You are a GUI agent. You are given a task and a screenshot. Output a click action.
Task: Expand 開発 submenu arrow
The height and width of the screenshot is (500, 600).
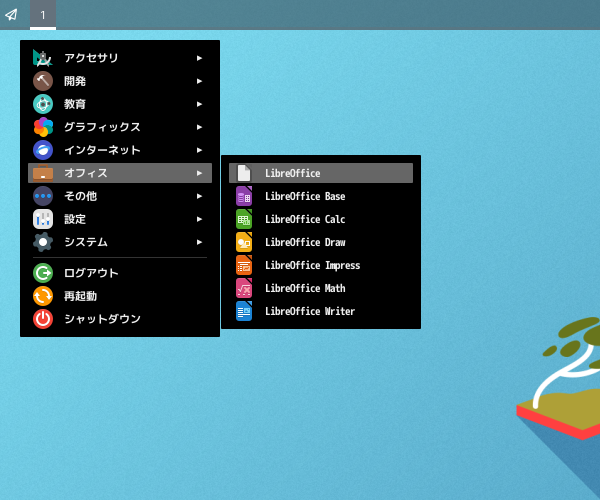click(199, 81)
